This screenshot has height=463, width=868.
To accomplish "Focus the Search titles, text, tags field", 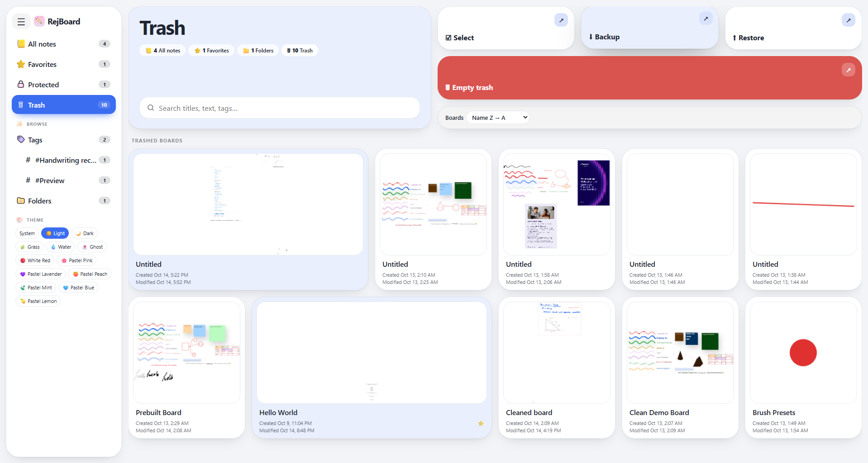I will 280,108.
